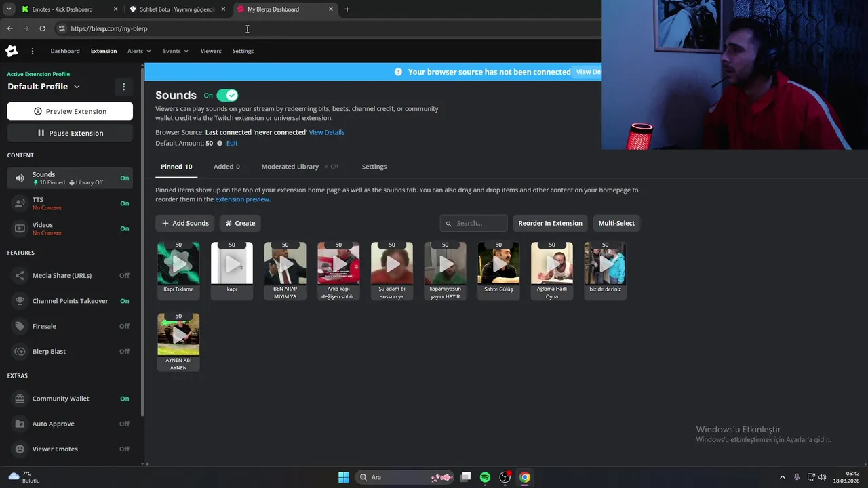868x488 pixels.
Task: Open the View Details link
Action: pyautogui.click(x=327, y=132)
